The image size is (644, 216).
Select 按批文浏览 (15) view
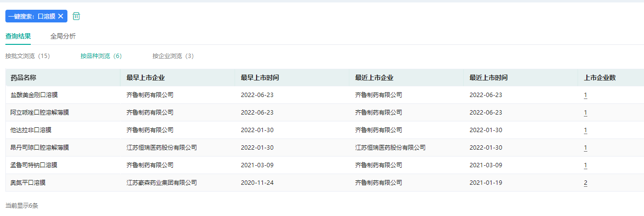pos(28,56)
